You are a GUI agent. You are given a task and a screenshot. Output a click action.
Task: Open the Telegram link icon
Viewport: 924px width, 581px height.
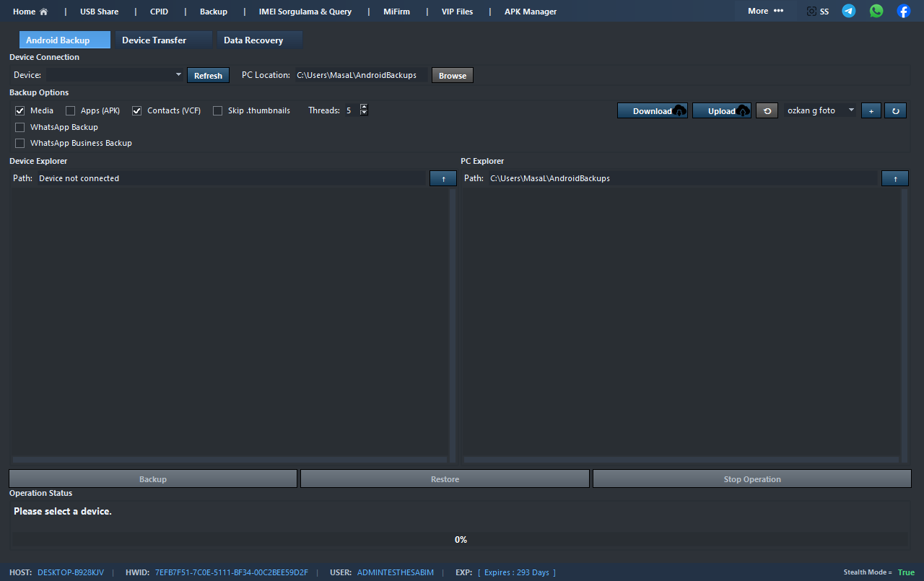click(x=849, y=11)
